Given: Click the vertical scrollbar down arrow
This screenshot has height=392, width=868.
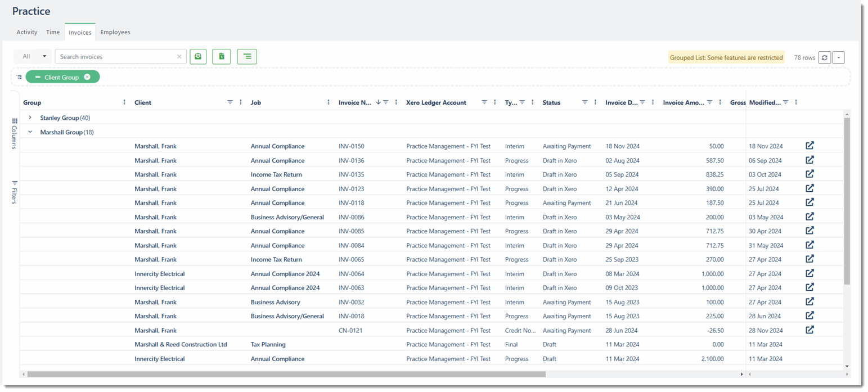Looking at the screenshot, I should coord(847,367).
